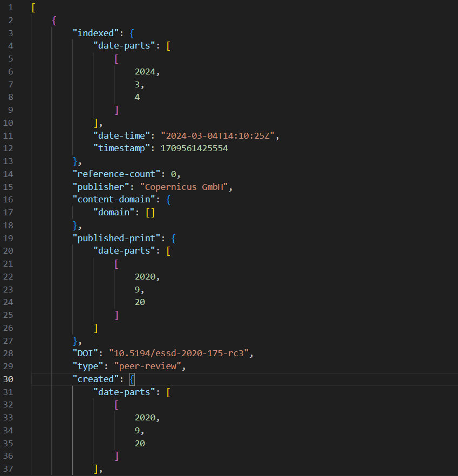Click the pink [ bracket on line 5

(x=117, y=59)
